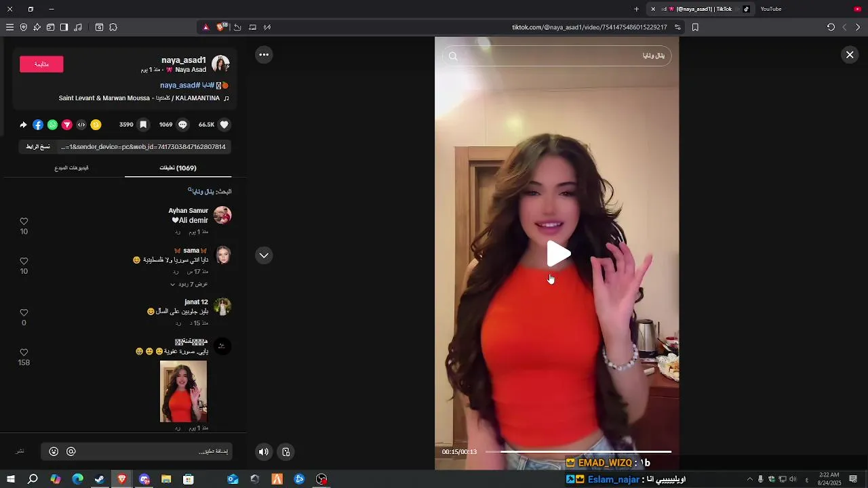Image resolution: width=868 pixels, height=488 pixels.
Task: Open the naya_asad1 username link
Action: [184, 60]
